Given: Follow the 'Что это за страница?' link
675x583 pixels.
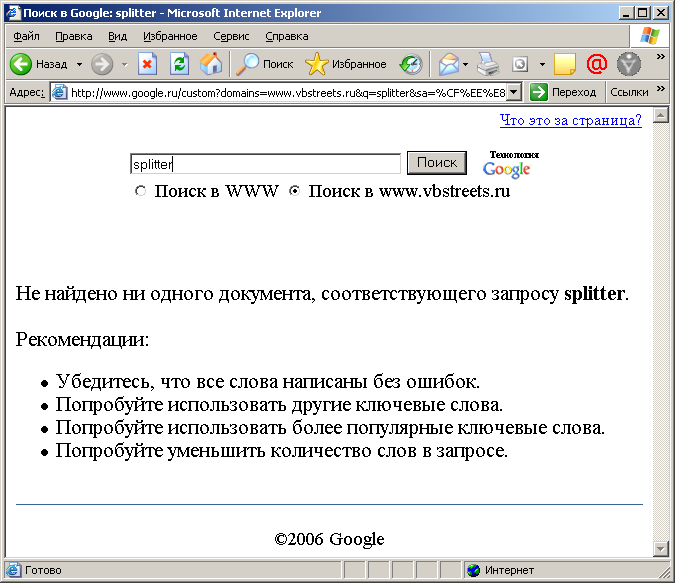Looking at the screenshot, I should pos(570,120).
